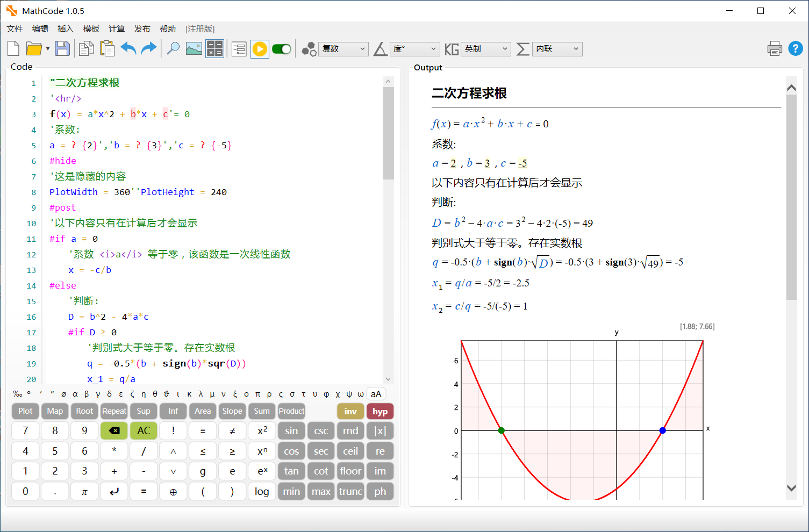The image size is (809, 532).
Task: Click the input value 3 for coefficient b
Action: (487, 163)
